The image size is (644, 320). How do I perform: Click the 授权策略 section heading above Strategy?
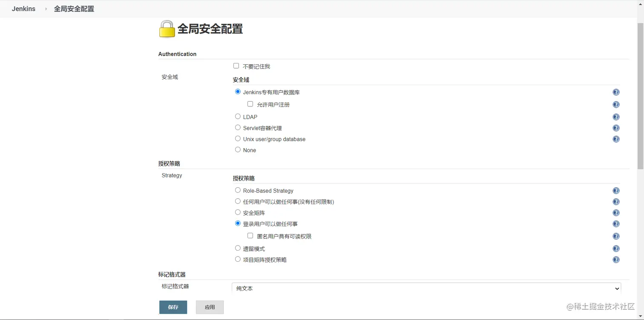click(169, 164)
